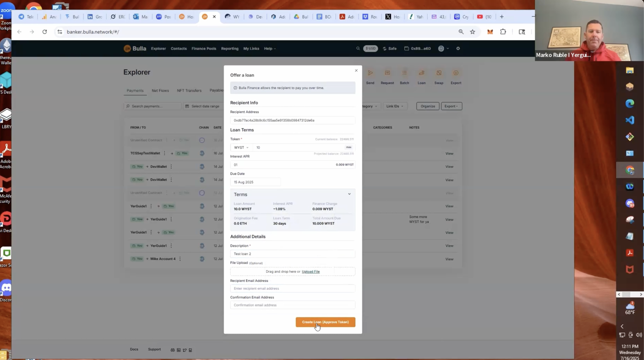Click the Send icon in Explorer toolbar
This screenshot has height=360, width=644.
click(370, 73)
